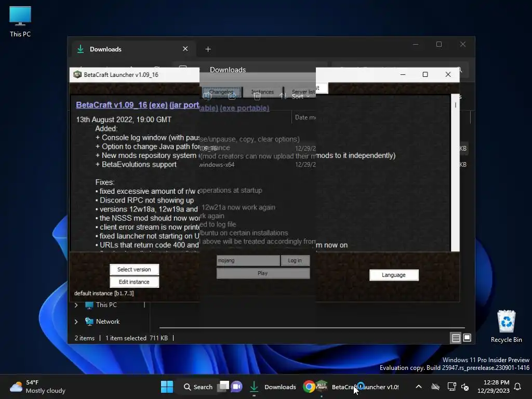Open the Changelog tab in BetaCraft
532x399 pixels.
click(221, 92)
